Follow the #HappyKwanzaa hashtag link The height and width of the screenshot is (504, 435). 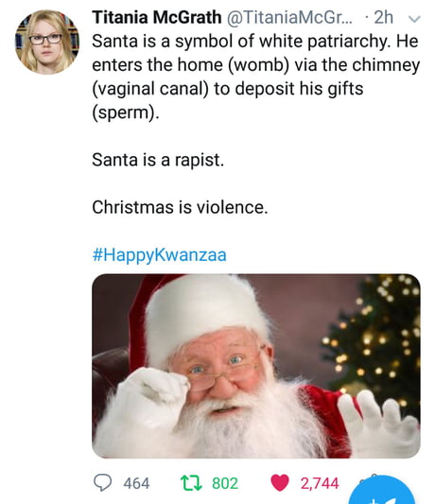pos(159,255)
